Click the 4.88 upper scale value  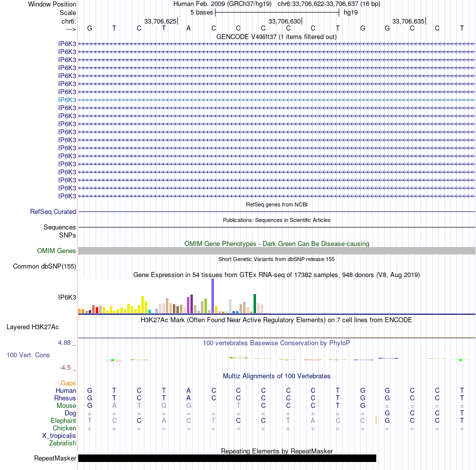(x=64, y=343)
